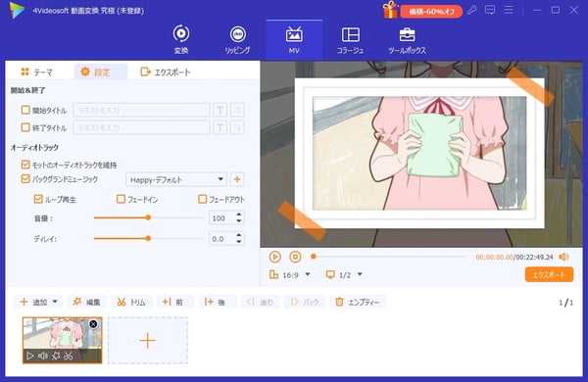The width and height of the screenshot is (588, 382).
Task: Mute the preview with speaker icon
Action: (x=563, y=257)
